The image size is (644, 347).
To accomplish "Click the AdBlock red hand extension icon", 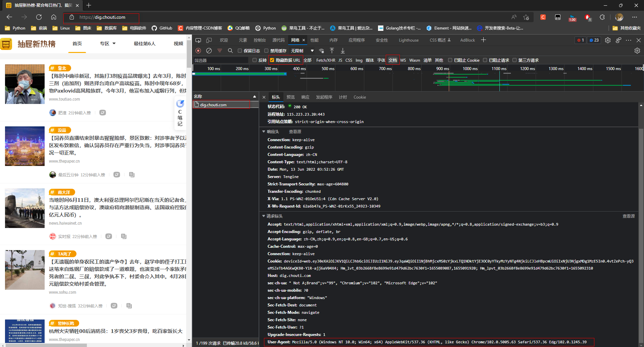I will click(x=588, y=17).
